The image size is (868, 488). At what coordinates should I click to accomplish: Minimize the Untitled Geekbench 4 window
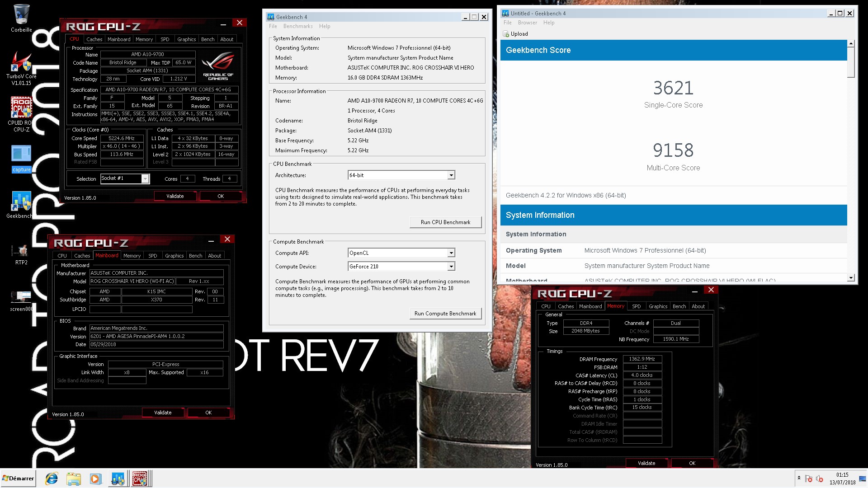click(831, 14)
